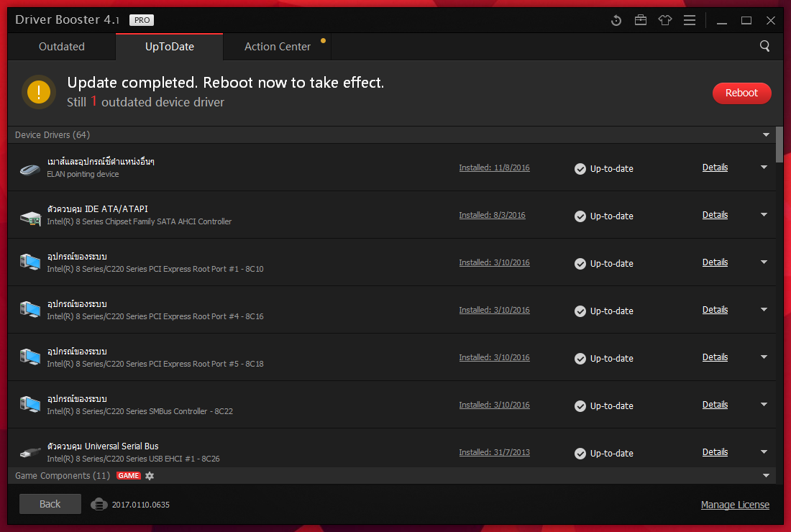Click the Manage License link
This screenshot has width=791, height=532.
(735, 505)
